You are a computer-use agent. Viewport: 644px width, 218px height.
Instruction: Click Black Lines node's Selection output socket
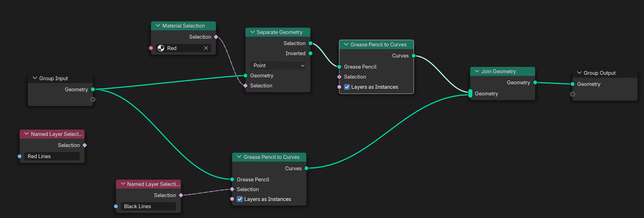181,195
